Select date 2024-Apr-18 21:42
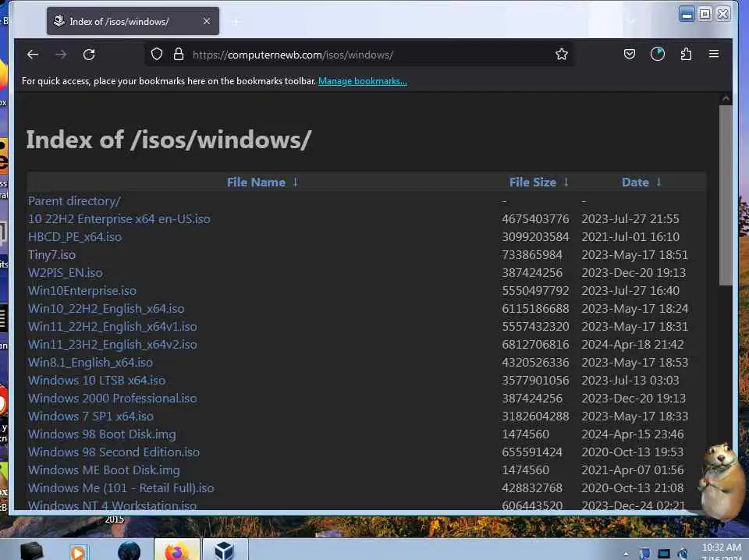749x560 pixels. [633, 345]
